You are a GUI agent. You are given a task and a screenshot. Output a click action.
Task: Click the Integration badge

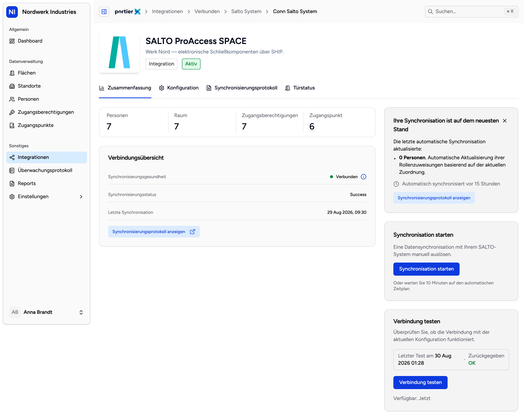[162, 64]
